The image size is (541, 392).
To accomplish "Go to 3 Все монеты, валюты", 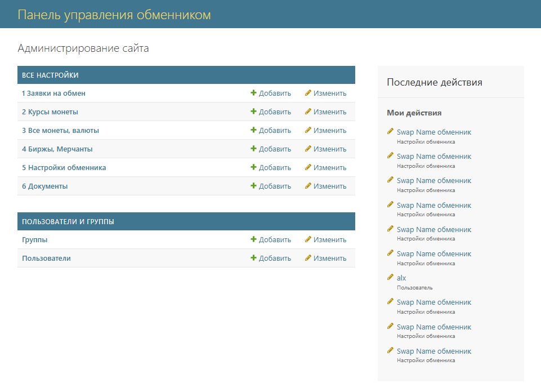I will click(x=60, y=131).
